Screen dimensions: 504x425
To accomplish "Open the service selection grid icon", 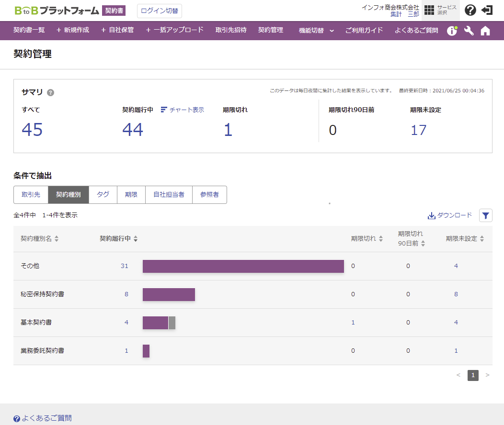I will 430,11.
